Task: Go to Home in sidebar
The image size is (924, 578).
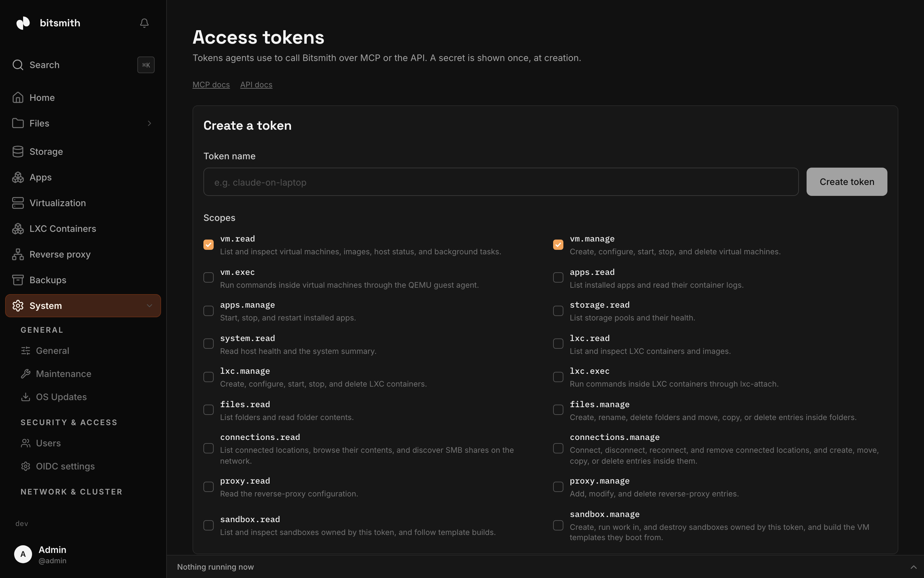Action: (83, 98)
